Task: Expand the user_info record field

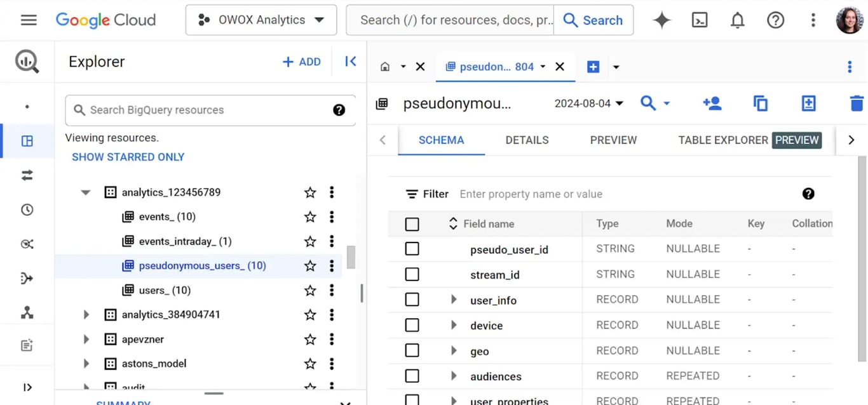Action: (454, 300)
